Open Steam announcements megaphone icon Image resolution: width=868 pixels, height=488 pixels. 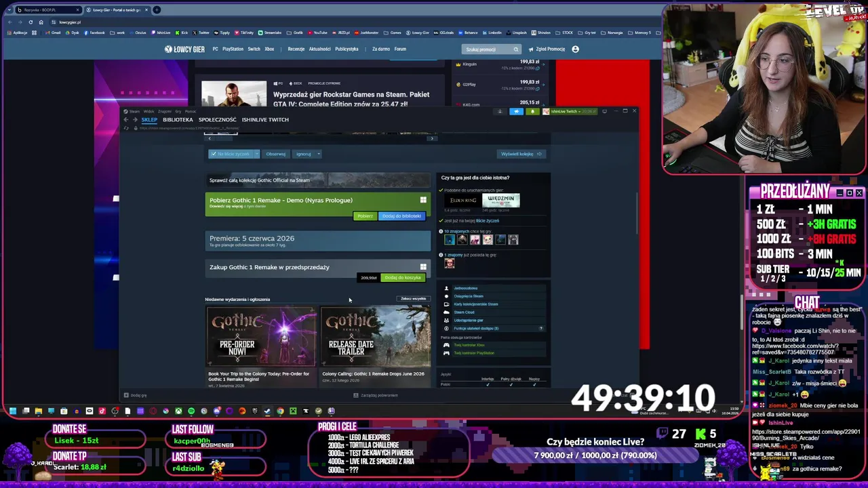[517, 111]
